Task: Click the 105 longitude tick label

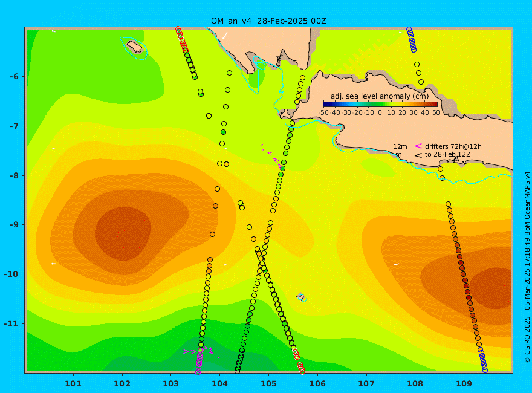Action: point(268,384)
